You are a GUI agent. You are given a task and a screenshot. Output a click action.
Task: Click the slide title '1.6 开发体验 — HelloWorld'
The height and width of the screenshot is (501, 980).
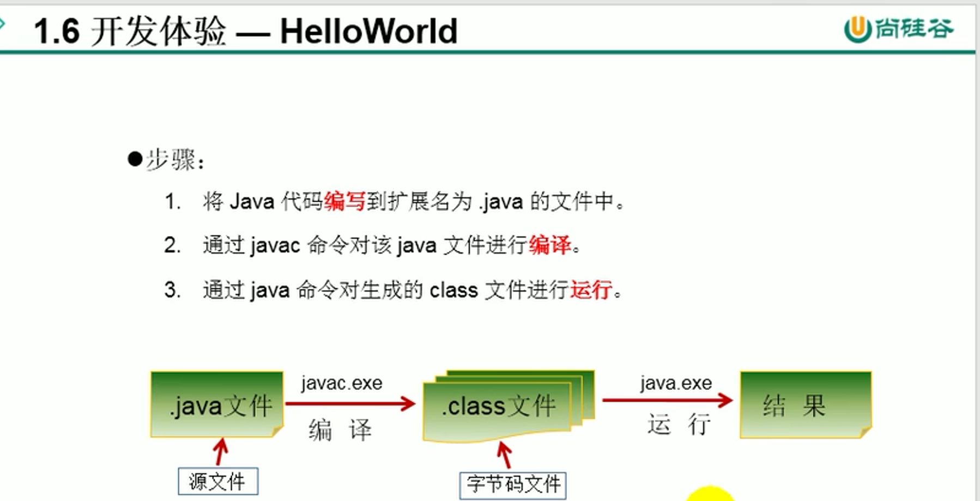click(245, 31)
